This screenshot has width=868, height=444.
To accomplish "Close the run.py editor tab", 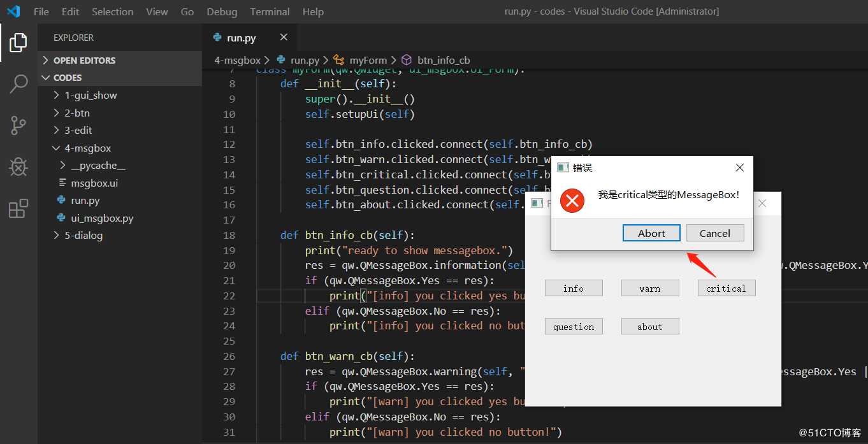I will [x=284, y=38].
